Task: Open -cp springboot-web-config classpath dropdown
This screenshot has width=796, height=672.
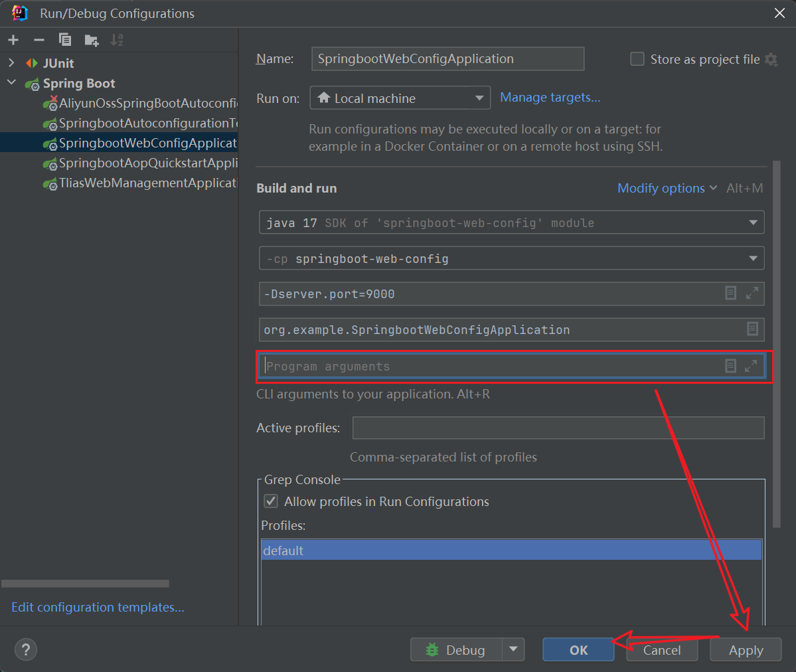Action: coord(511,258)
